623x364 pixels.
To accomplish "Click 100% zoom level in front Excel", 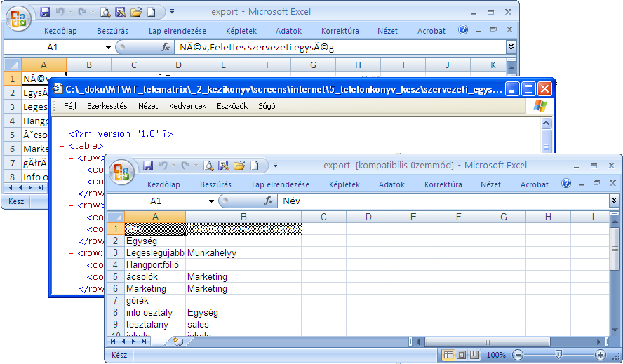I will [496, 355].
